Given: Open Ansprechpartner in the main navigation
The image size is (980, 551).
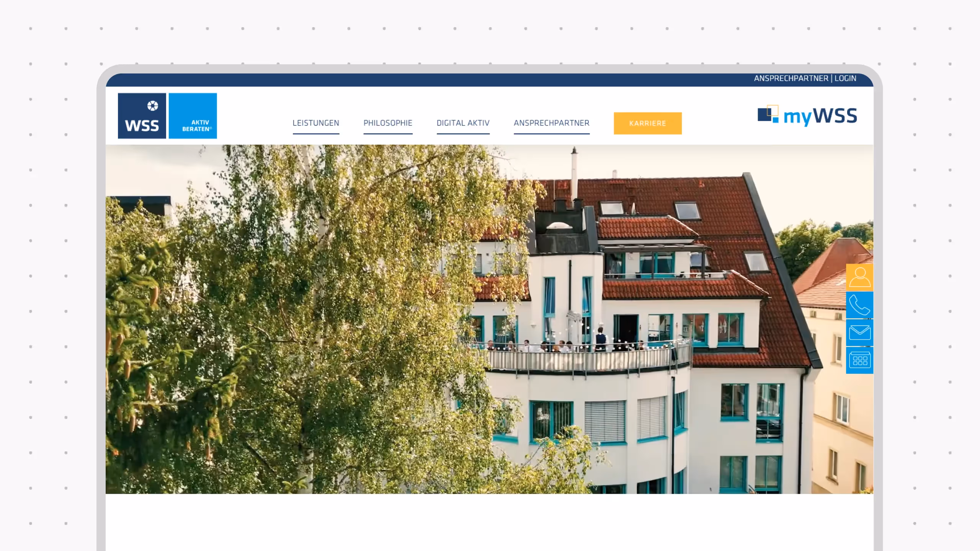Looking at the screenshot, I should (x=551, y=123).
